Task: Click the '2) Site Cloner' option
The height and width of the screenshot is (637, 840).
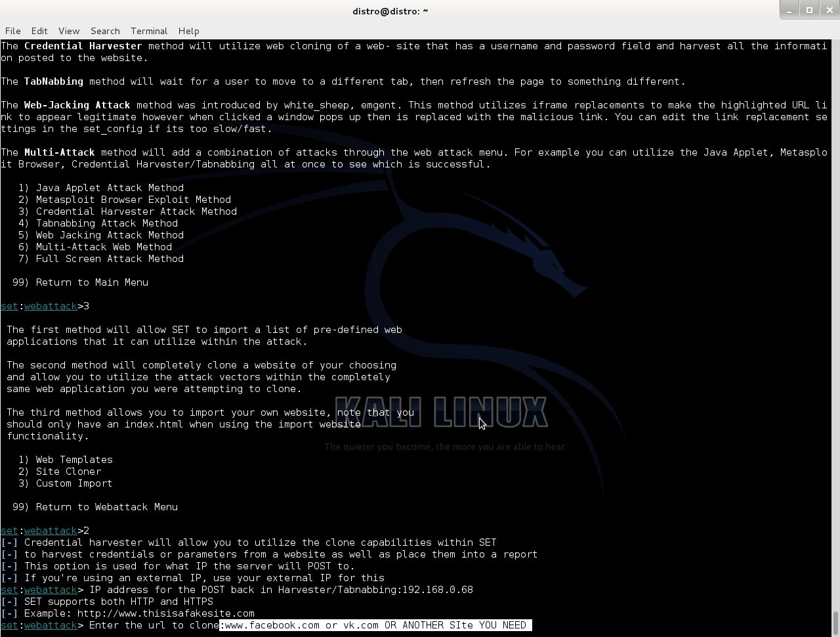Action: coord(60,472)
